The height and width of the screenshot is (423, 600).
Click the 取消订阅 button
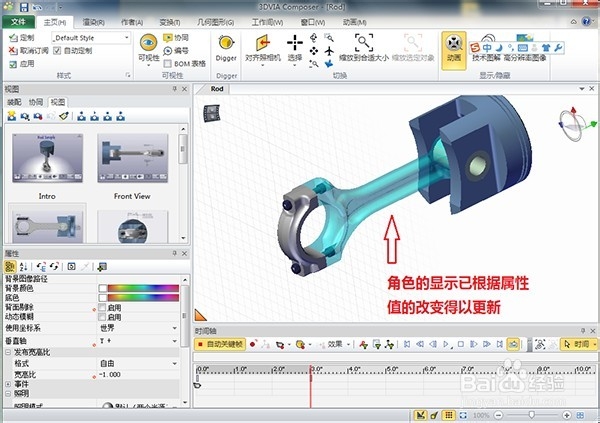pos(28,51)
